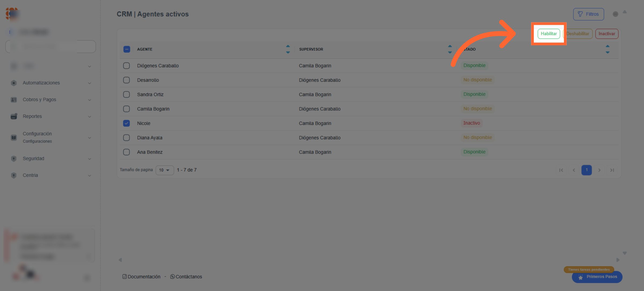
Task: Click the Reportes sidebar icon
Action: [x=14, y=116]
